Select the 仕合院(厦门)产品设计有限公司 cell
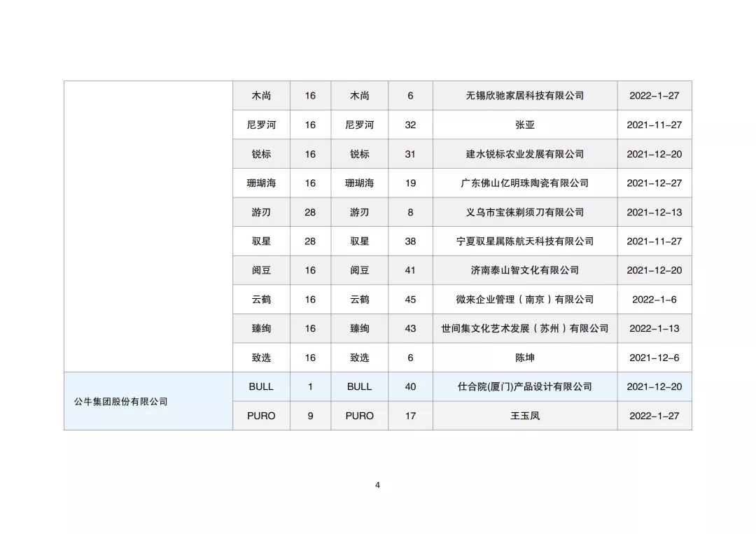This screenshot has height=534, width=756. 524,386
